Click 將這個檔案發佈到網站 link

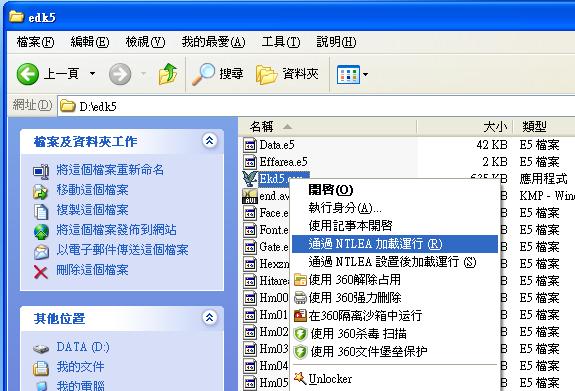coord(116,230)
